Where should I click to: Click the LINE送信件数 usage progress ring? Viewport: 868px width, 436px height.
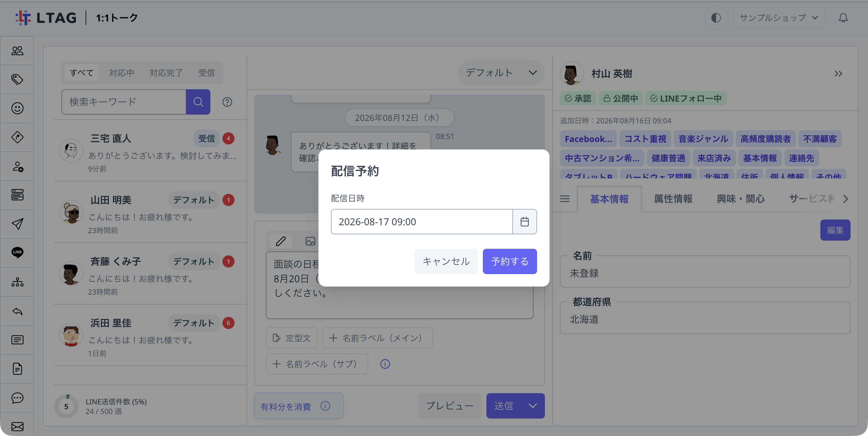click(x=66, y=406)
